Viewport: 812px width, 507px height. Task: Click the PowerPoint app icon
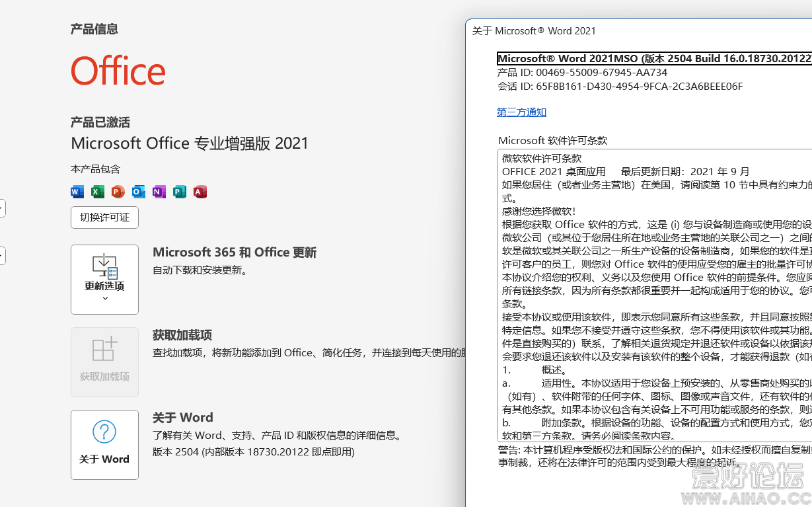(118, 192)
